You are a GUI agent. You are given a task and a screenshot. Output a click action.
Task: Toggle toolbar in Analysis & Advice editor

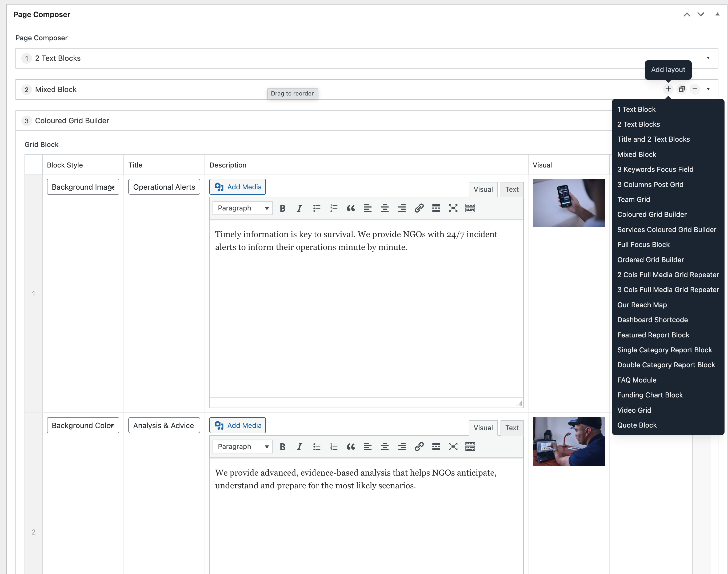point(470,447)
